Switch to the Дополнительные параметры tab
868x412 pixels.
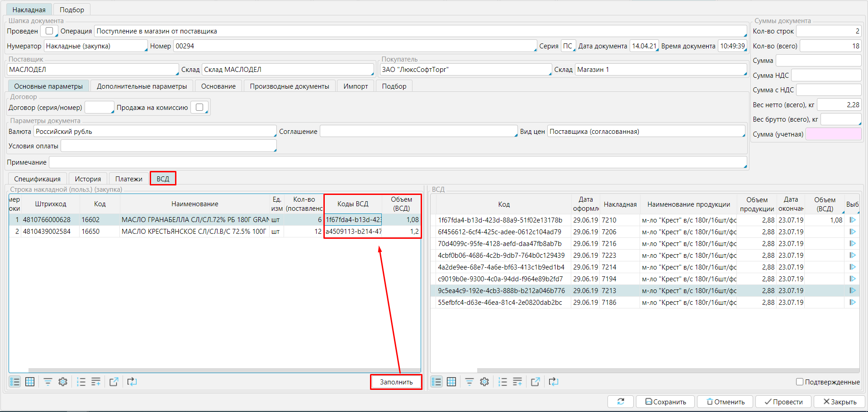tap(142, 86)
